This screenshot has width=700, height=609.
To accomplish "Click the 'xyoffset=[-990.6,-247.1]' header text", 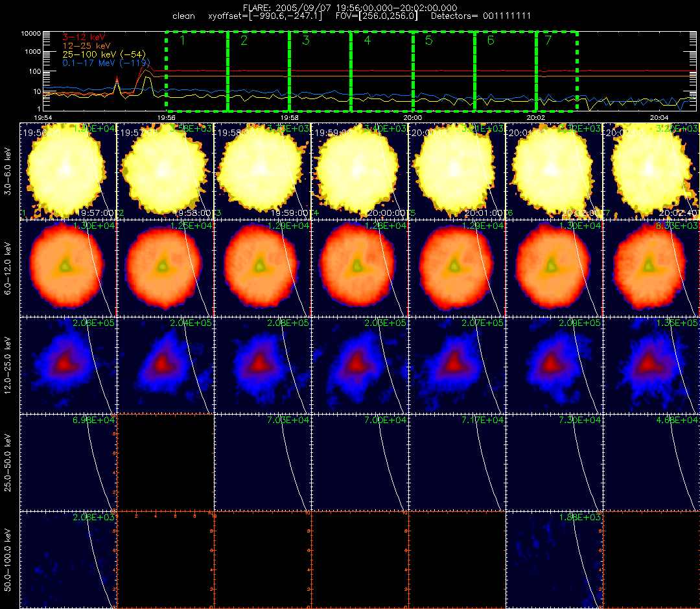I will click(x=265, y=16).
